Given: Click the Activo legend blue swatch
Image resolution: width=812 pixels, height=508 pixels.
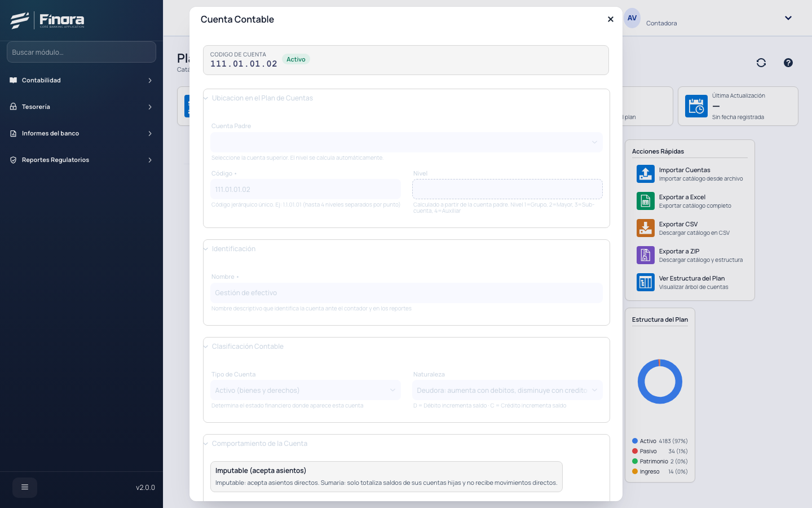Looking at the screenshot, I should (635, 441).
